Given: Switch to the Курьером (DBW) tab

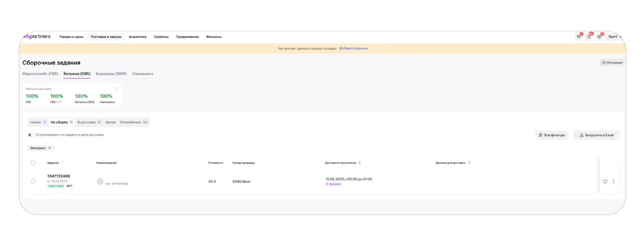Looking at the screenshot, I should (111, 74).
